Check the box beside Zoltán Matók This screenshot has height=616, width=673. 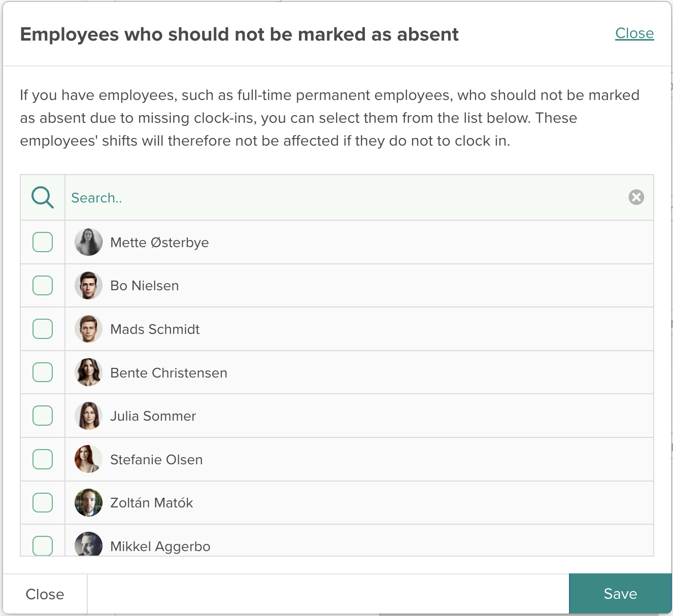click(43, 502)
